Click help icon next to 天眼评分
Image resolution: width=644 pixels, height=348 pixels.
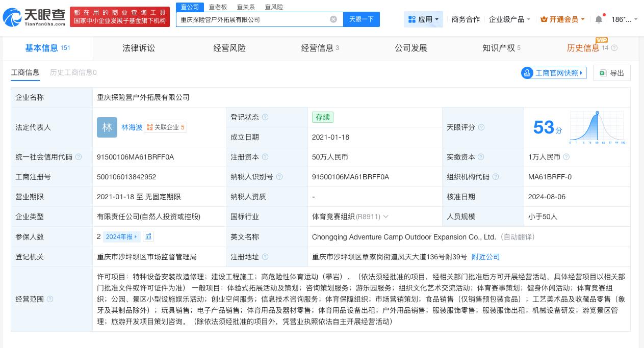(x=481, y=127)
